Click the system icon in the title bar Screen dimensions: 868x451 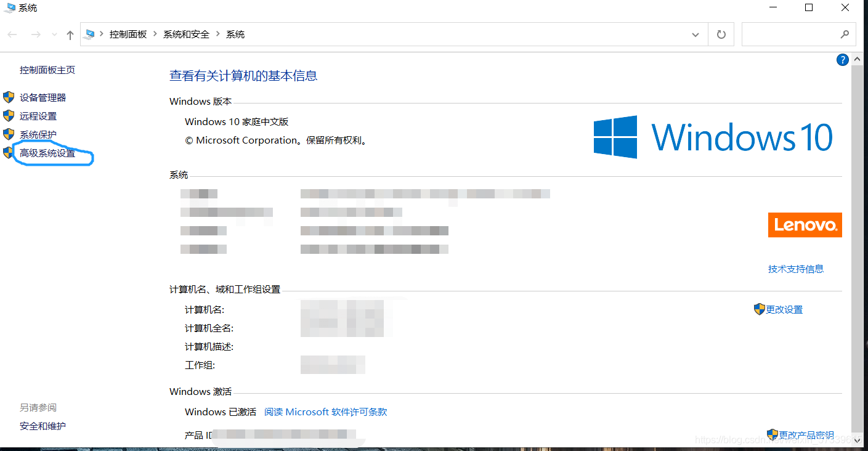(x=10, y=8)
